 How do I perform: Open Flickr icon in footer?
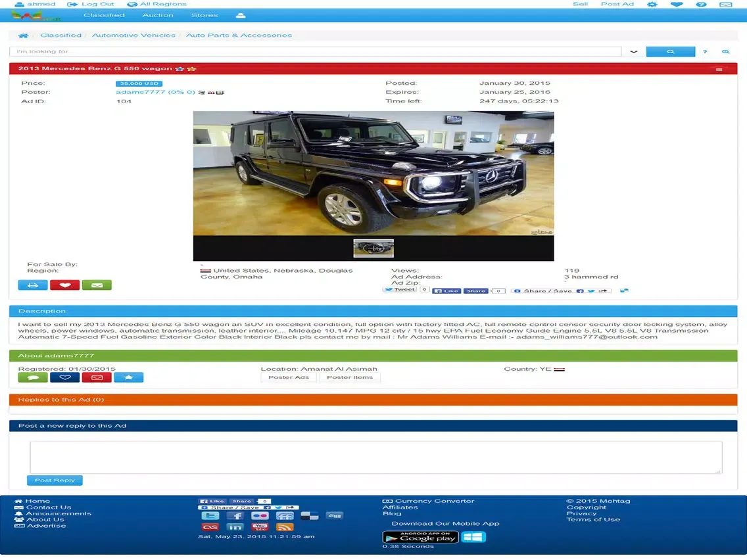260,516
